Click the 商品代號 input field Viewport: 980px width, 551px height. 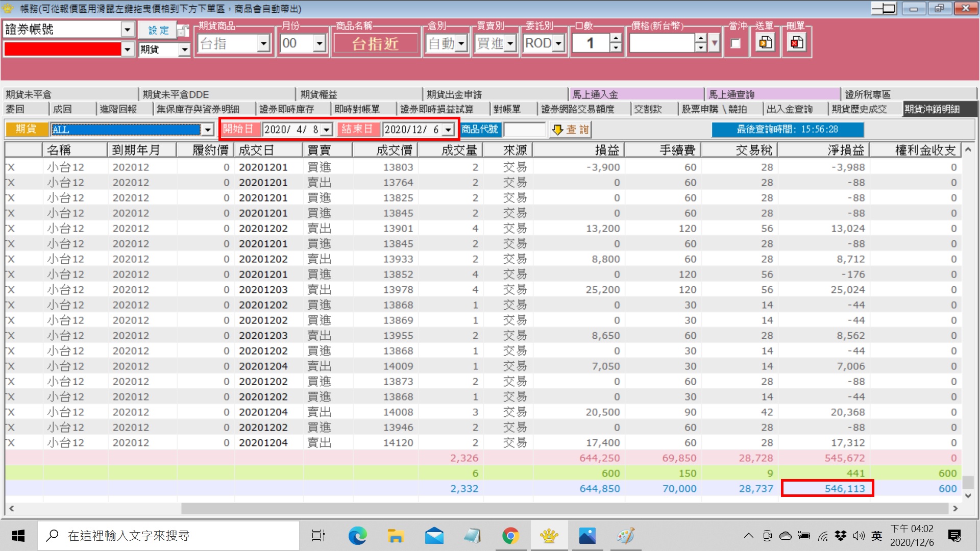click(x=525, y=130)
